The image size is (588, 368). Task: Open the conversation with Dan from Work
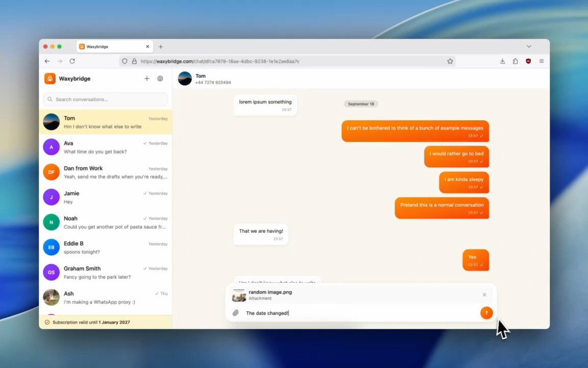click(x=105, y=172)
